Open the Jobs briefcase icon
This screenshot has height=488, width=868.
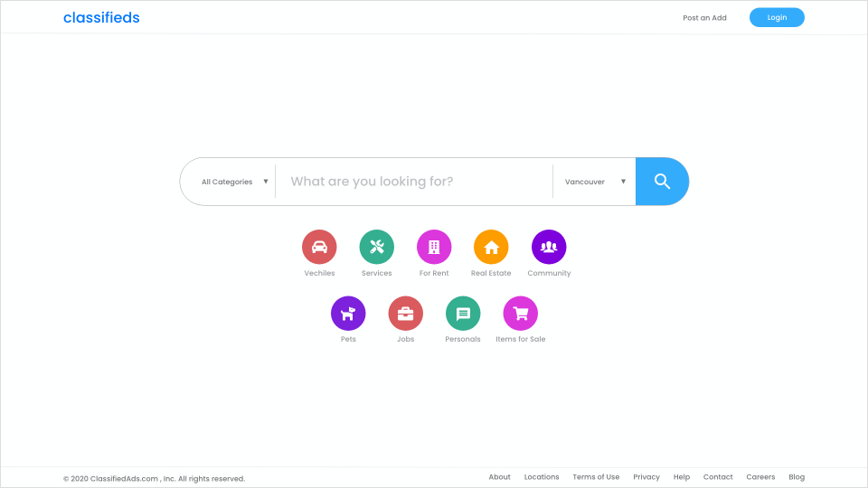click(405, 314)
